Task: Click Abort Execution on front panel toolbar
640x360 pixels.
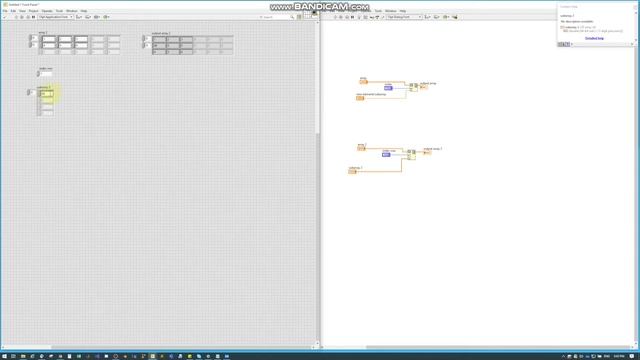Action: (x=28, y=17)
